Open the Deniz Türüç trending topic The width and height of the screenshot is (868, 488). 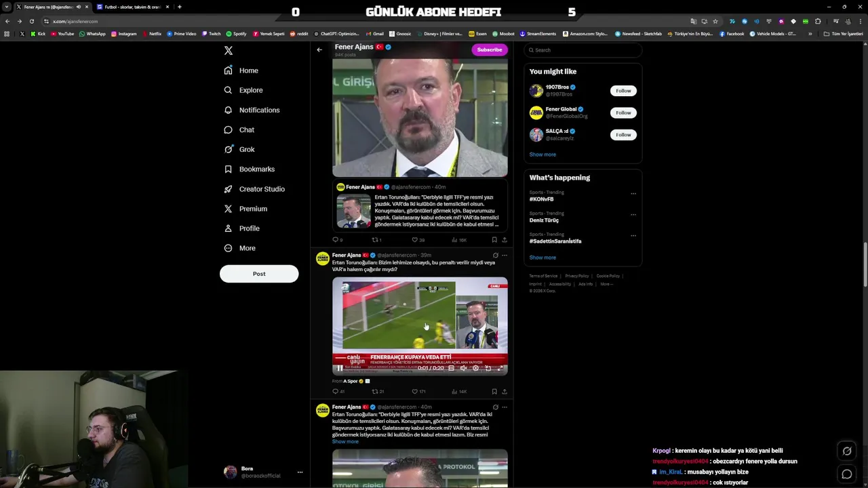click(x=544, y=220)
